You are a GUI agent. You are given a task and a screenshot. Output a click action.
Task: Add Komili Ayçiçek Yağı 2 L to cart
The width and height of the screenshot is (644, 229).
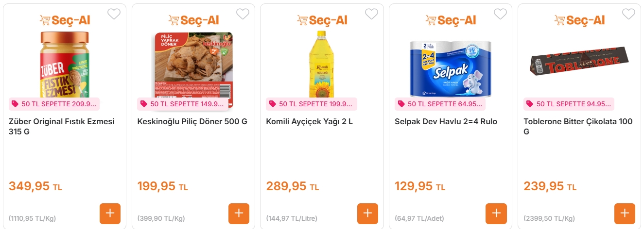click(x=367, y=213)
